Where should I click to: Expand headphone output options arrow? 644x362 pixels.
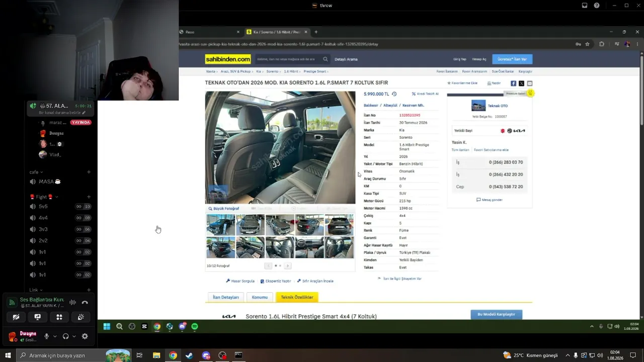pos(74,336)
